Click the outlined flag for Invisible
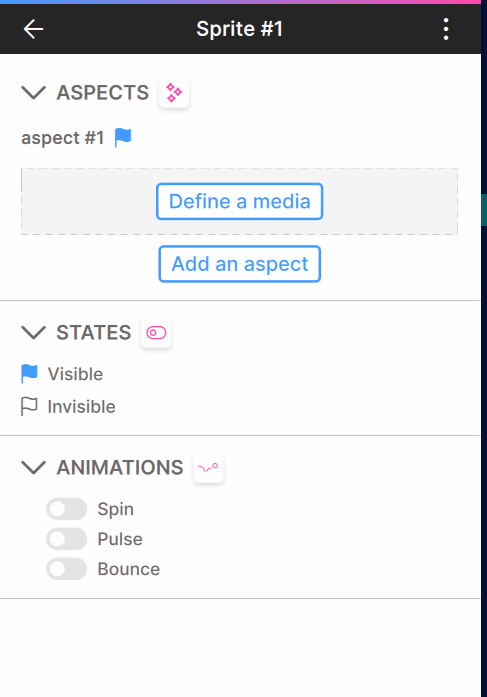The image size is (487, 697). tap(29, 406)
